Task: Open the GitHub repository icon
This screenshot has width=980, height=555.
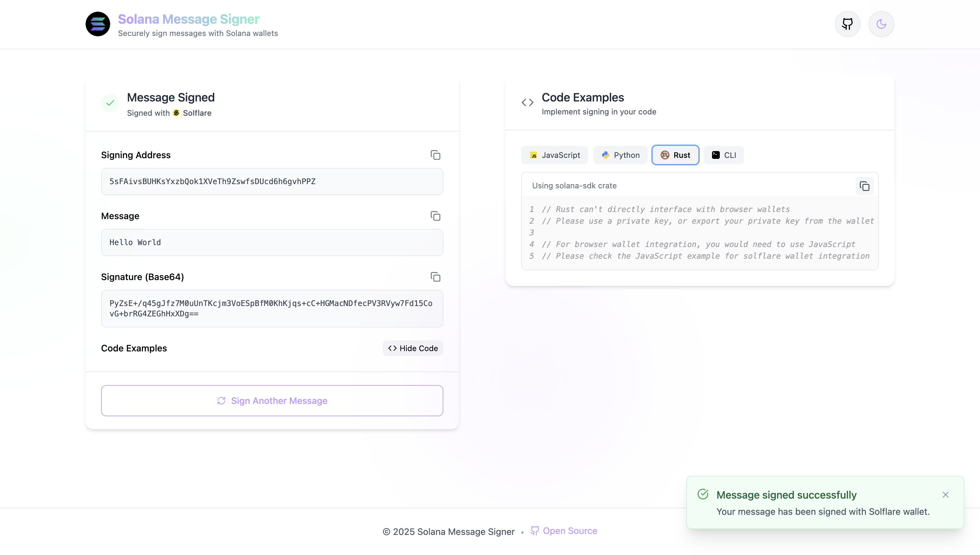Action: (847, 24)
